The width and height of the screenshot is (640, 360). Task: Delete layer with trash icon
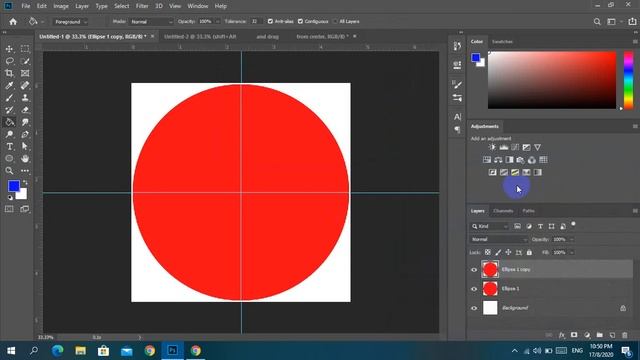tap(624, 335)
